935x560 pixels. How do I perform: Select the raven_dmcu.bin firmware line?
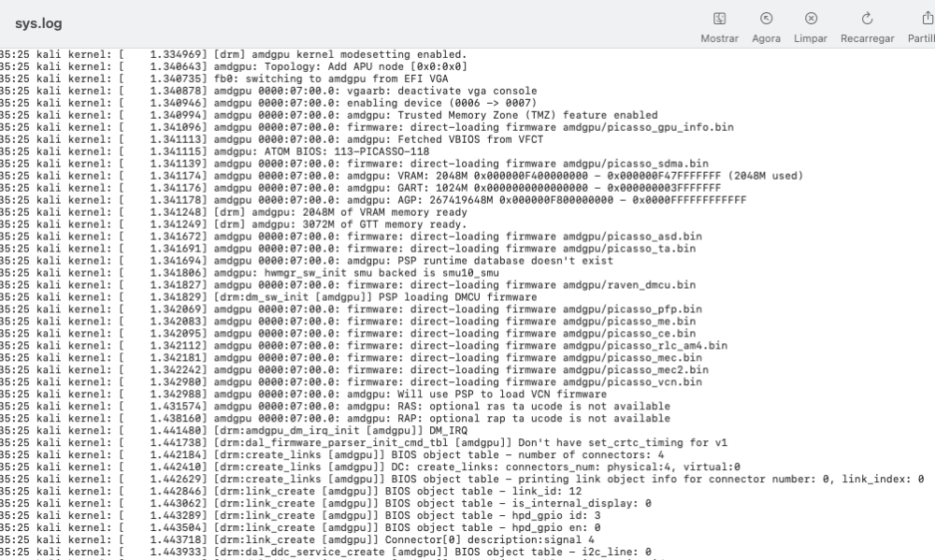pyautogui.click(x=348, y=284)
